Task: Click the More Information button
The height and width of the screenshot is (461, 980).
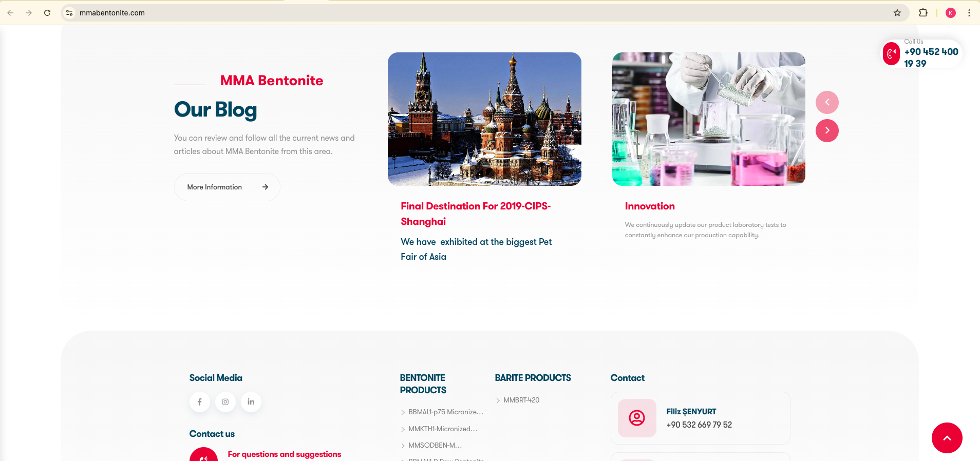Action: click(227, 187)
